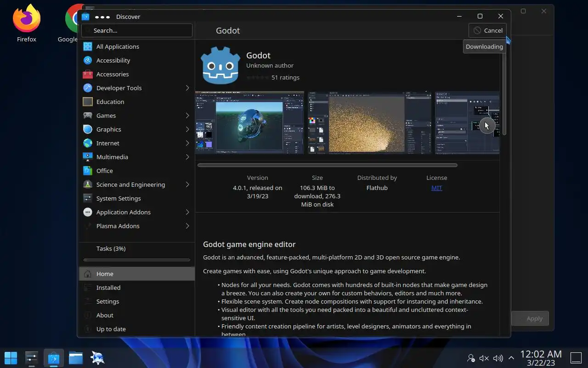
Task: Open the Games gamepad icon
Action: [x=88, y=115]
